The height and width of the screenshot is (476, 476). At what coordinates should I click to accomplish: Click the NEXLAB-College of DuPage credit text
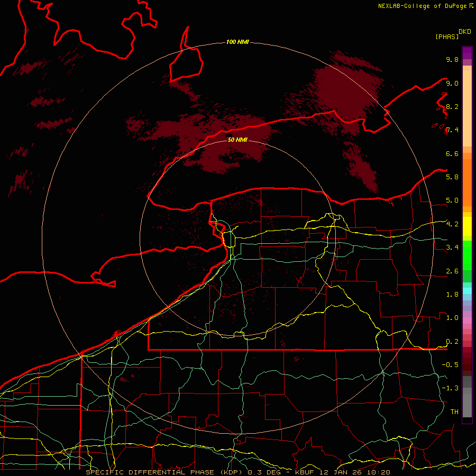pyautogui.click(x=423, y=6)
